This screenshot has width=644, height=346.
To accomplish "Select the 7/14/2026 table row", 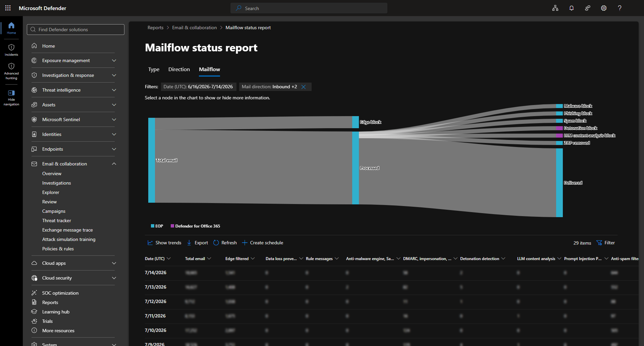I will pos(391,273).
